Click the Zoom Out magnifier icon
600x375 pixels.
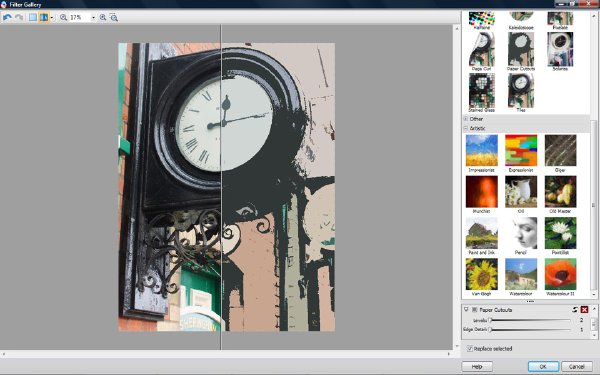pyautogui.click(x=114, y=17)
